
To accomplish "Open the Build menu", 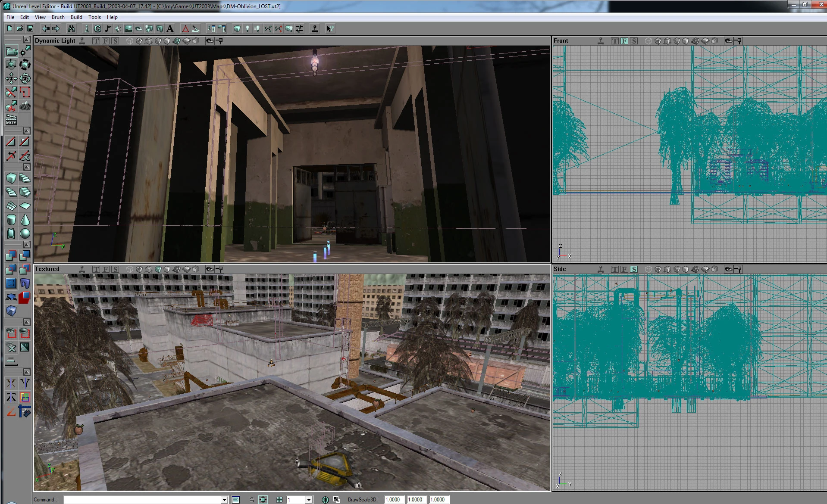I will (76, 17).
